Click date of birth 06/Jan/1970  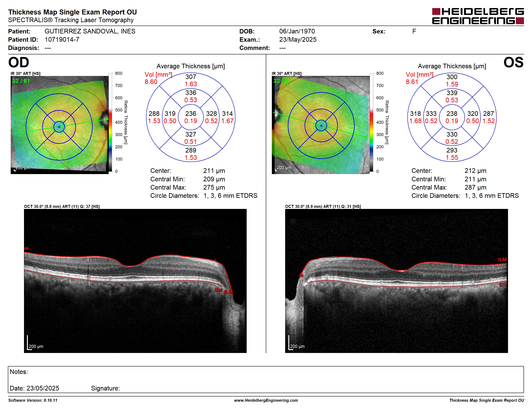click(297, 31)
